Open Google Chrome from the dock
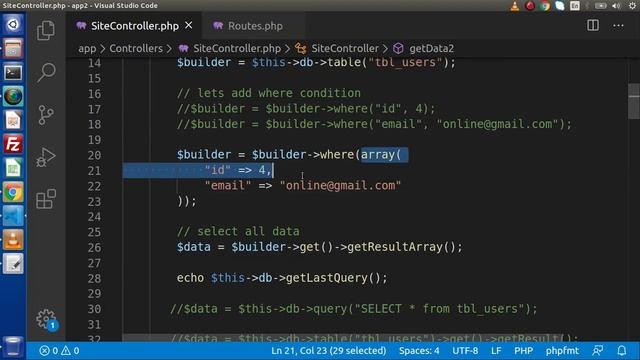 tap(13, 192)
